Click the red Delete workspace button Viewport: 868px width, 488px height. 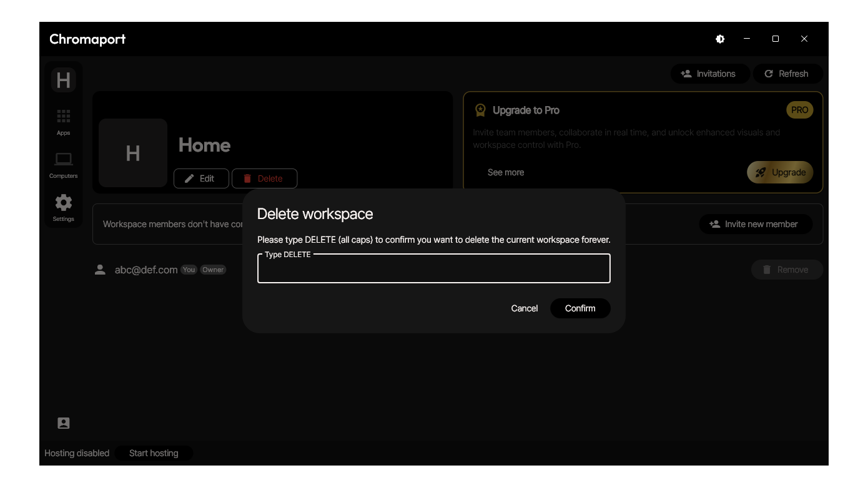(264, 178)
